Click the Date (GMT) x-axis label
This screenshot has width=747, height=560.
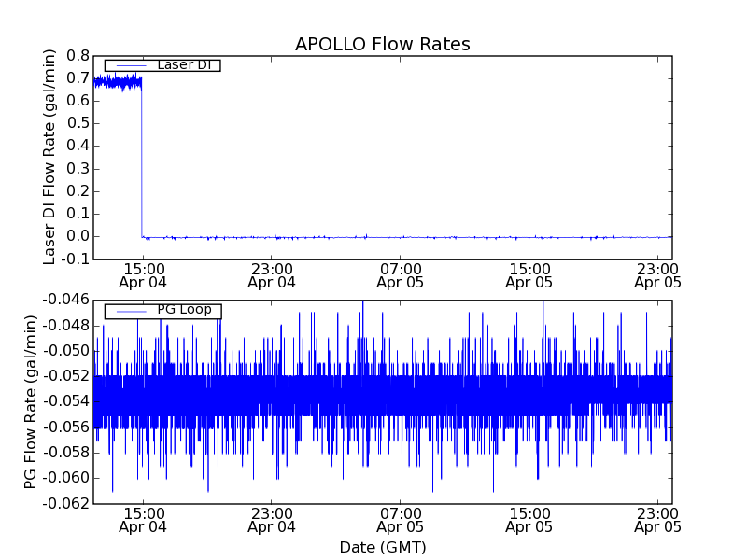coord(382,547)
